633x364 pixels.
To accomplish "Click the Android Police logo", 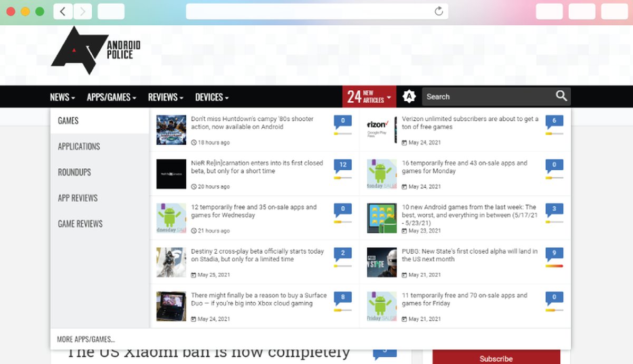I will tap(95, 51).
